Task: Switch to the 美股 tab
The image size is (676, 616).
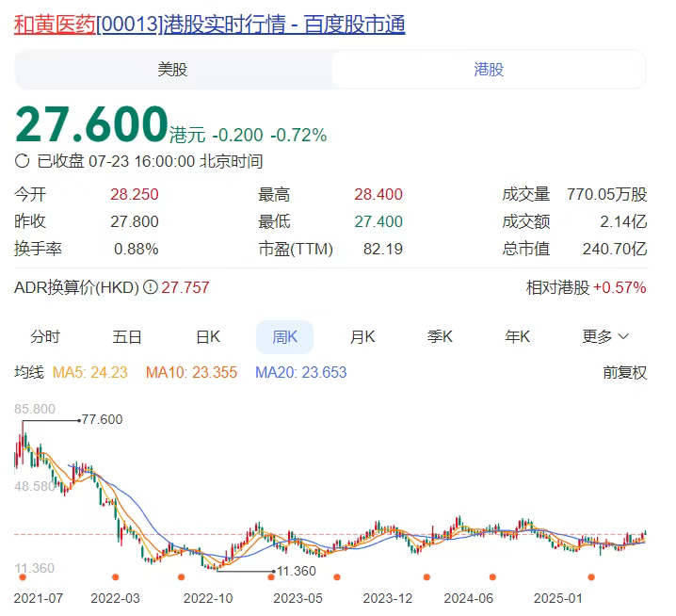Action: click(173, 70)
